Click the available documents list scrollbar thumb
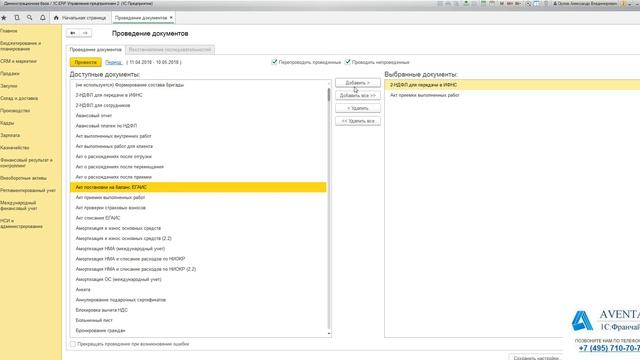 point(329,95)
